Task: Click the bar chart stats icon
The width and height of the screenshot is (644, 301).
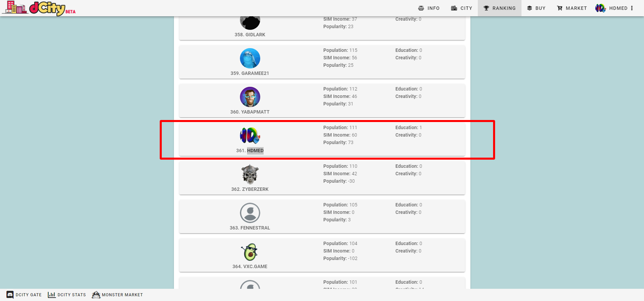Action: click(x=51, y=295)
